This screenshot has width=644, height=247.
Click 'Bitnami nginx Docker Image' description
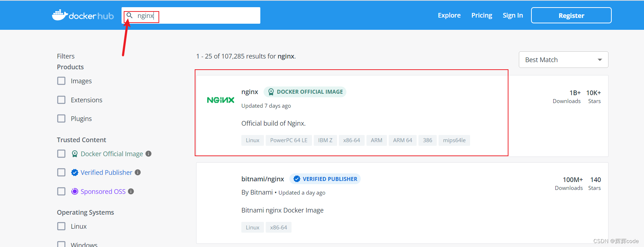282,210
